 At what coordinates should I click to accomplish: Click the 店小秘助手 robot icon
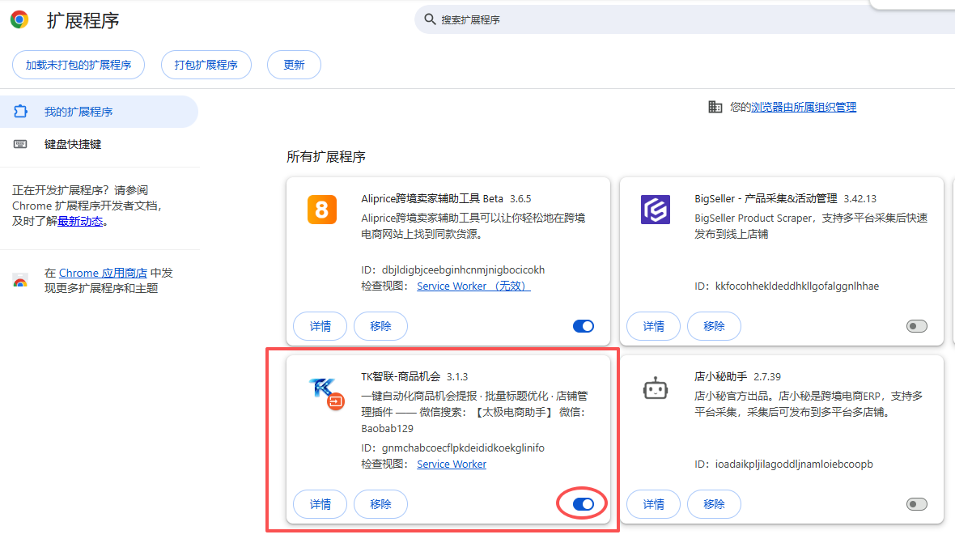point(655,388)
